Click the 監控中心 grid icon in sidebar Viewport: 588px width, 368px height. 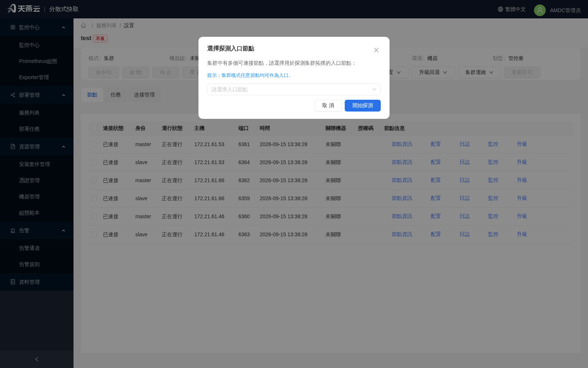click(x=13, y=27)
